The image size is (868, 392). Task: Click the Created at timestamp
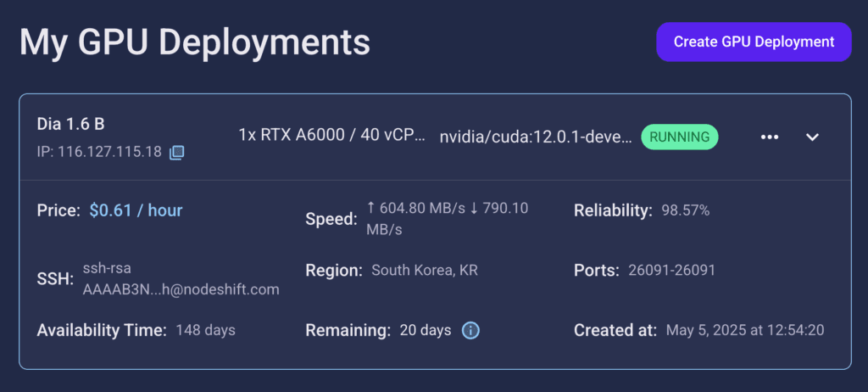[x=745, y=330]
